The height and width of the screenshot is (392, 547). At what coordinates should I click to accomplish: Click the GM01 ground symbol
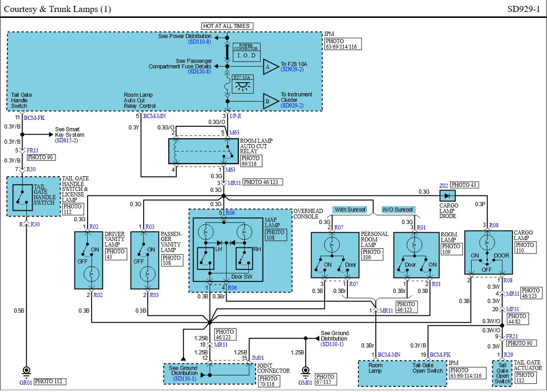tap(305, 370)
